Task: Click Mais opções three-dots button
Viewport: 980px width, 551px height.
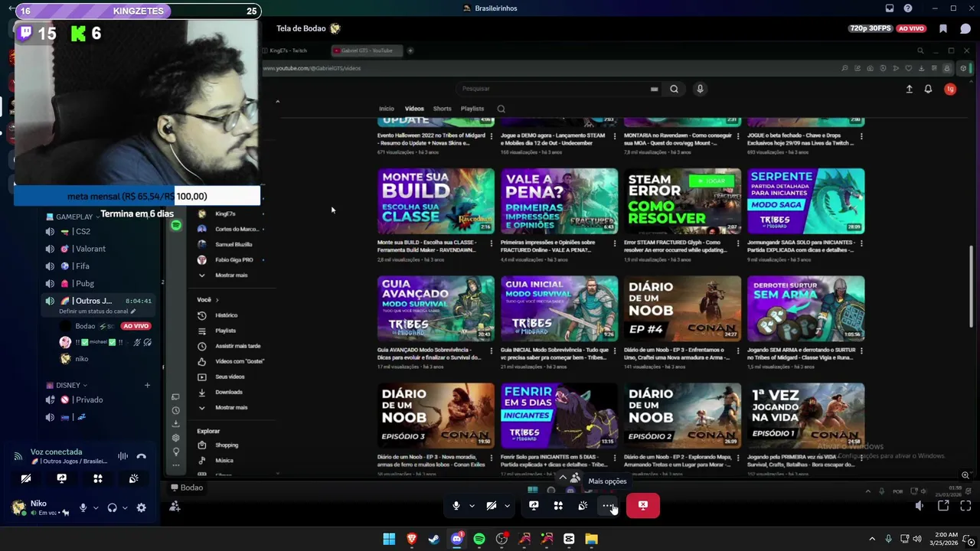Action: click(x=607, y=506)
